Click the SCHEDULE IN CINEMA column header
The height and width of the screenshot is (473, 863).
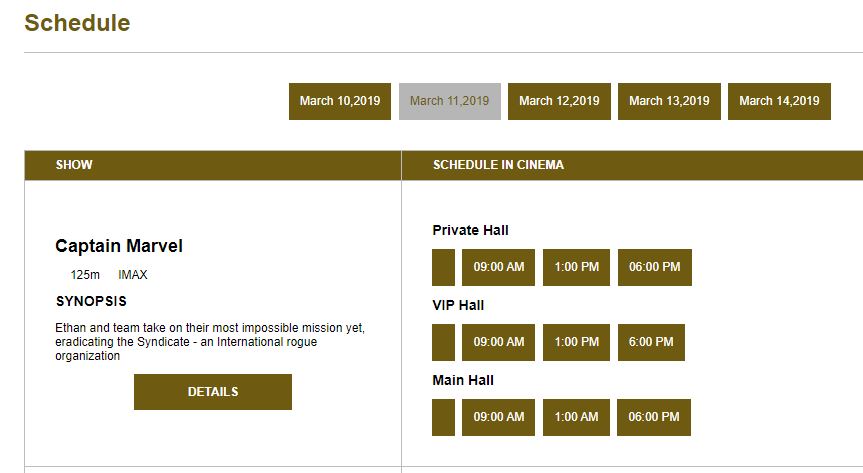(x=498, y=165)
